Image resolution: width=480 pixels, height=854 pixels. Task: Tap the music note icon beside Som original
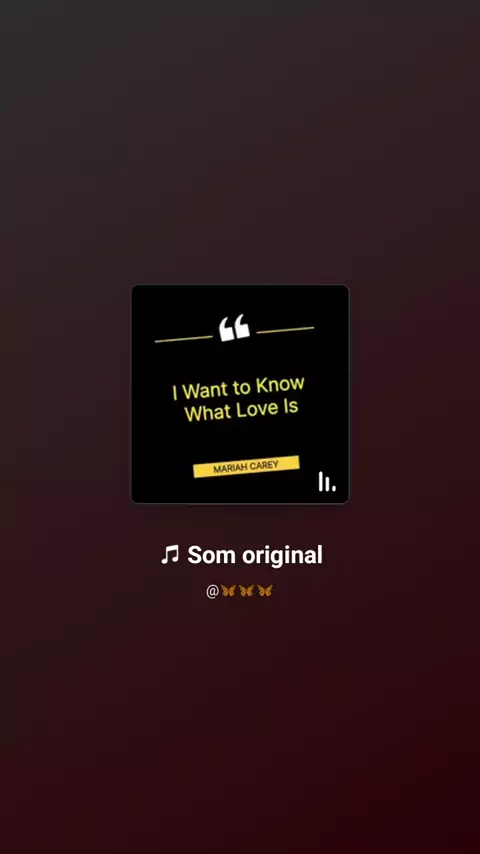tap(170, 555)
